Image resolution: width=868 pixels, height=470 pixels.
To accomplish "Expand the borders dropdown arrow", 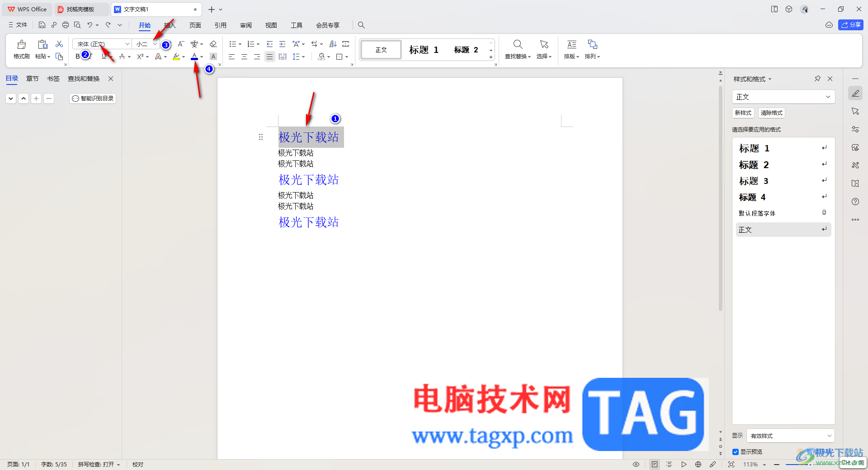I will click(347, 56).
